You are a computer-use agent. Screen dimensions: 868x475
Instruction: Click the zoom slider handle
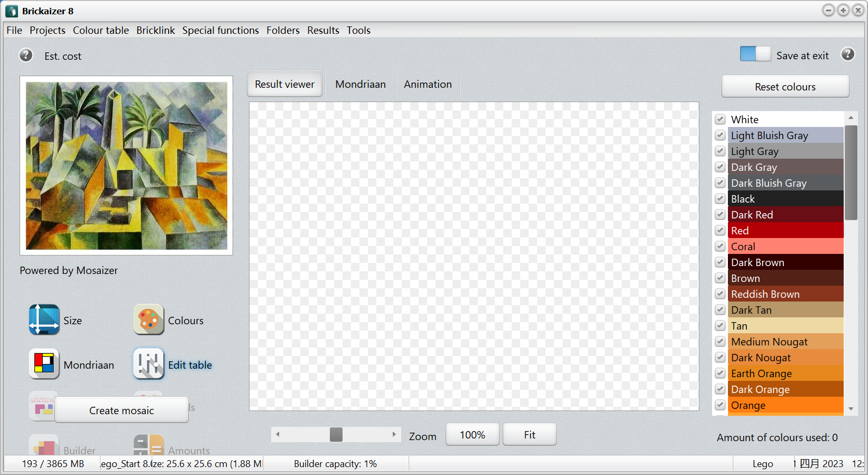point(336,434)
